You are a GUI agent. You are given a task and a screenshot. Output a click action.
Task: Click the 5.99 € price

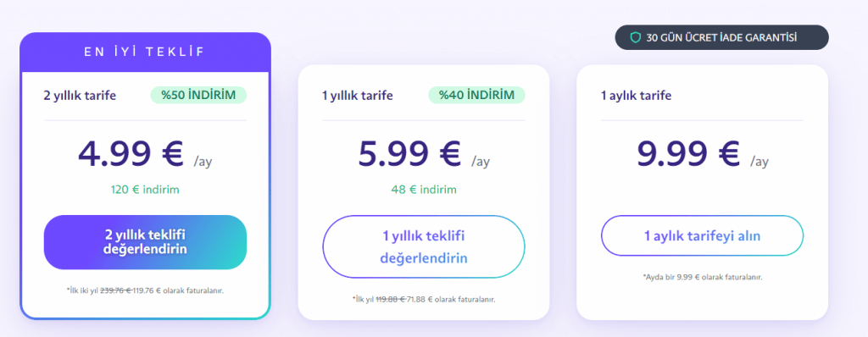pos(409,153)
